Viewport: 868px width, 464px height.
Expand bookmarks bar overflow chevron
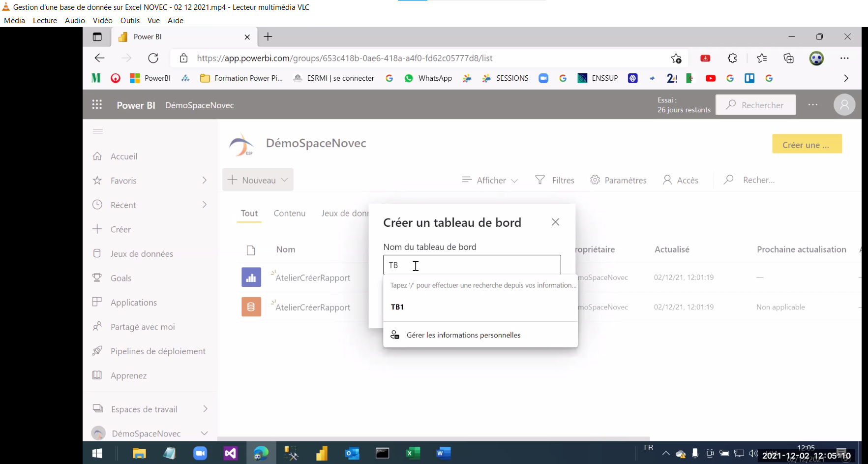pyautogui.click(x=846, y=78)
